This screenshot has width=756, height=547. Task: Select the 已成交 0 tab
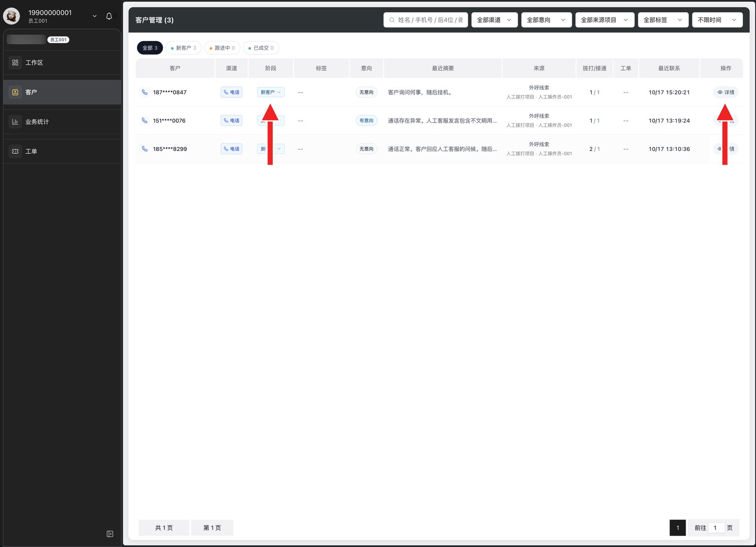(x=261, y=48)
